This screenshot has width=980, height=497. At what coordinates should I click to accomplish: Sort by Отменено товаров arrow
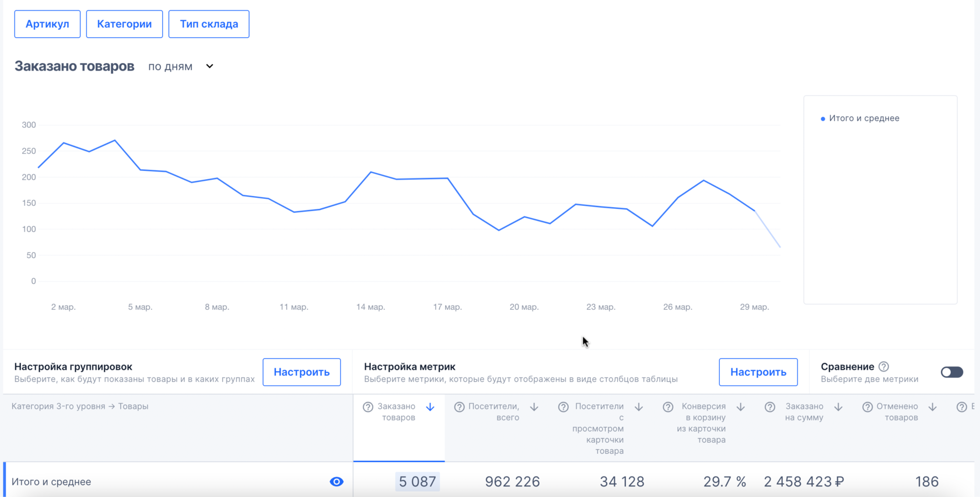tap(933, 407)
